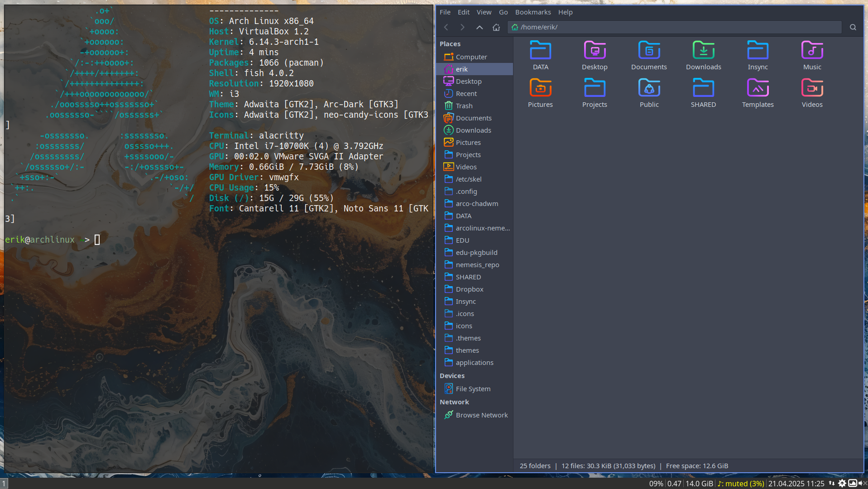
Task: Go back using the left arrow button
Action: pyautogui.click(x=446, y=27)
